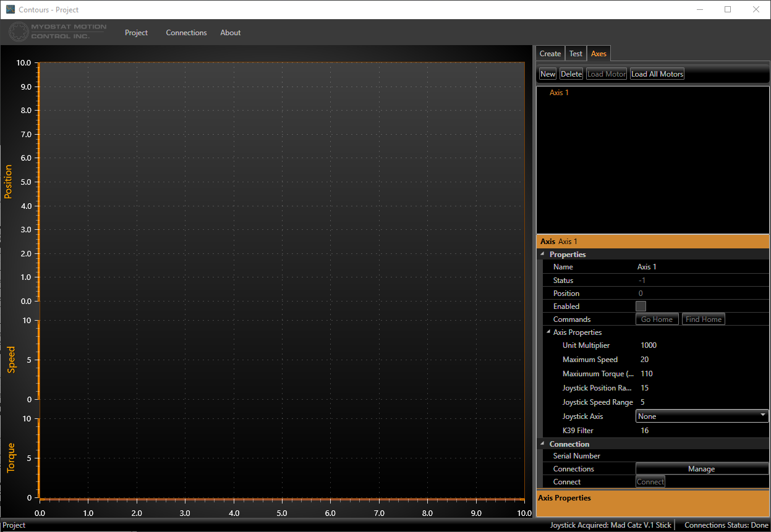The image size is (771, 532).
Task: Open the Joystick Axis dropdown
Action: [702, 416]
